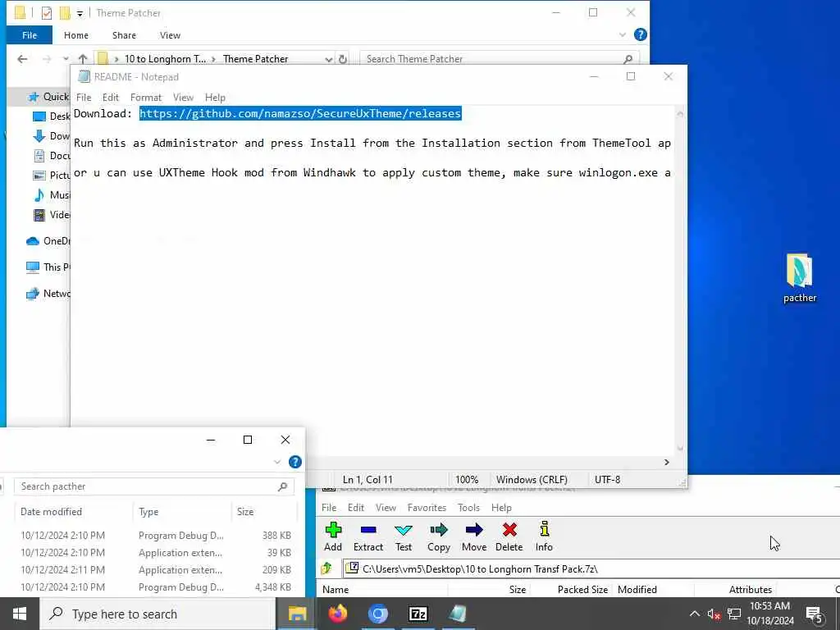Click the 7-Zip Delete toolbar icon
840x630 pixels.
point(509,536)
